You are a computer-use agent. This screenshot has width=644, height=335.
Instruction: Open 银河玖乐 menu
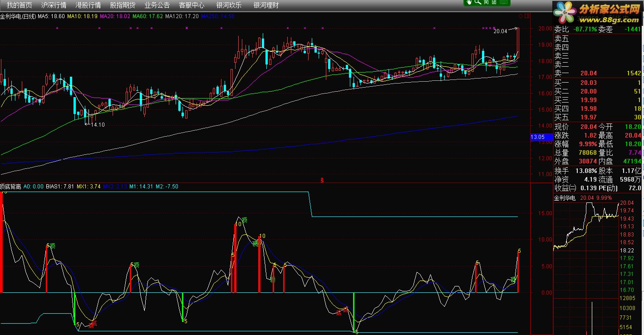(229, 5)
